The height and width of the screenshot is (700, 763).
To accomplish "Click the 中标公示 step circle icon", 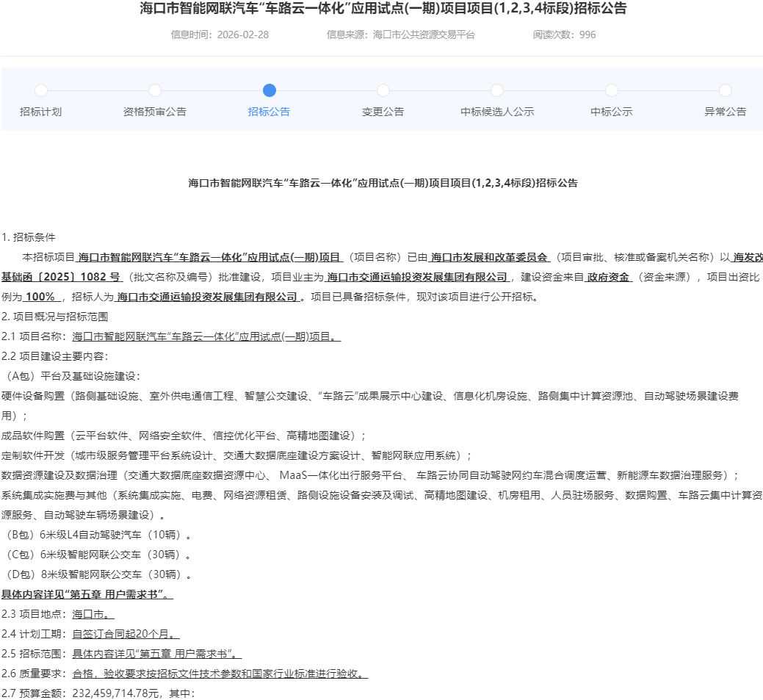I will point(611,90).
